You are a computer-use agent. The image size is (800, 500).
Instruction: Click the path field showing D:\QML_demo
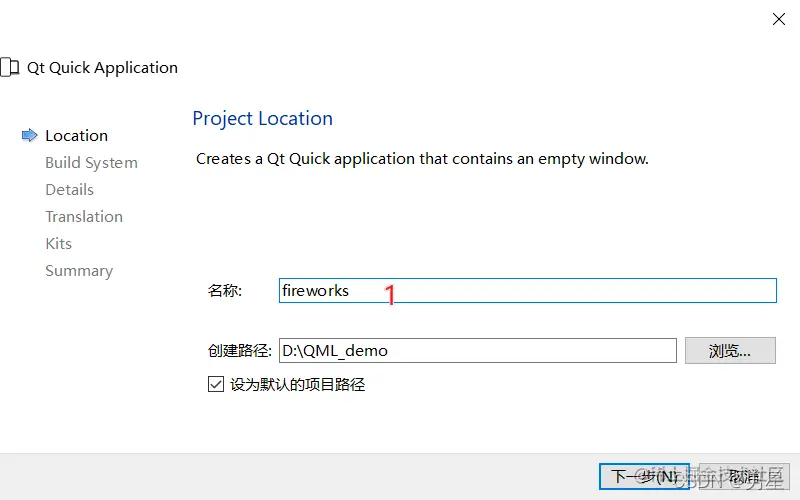click(x=478, y=351)
